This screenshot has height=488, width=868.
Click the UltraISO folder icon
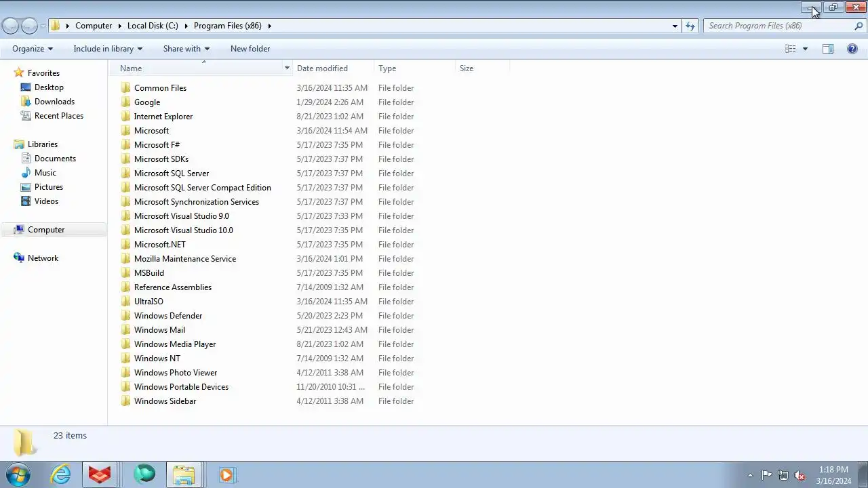125,302
